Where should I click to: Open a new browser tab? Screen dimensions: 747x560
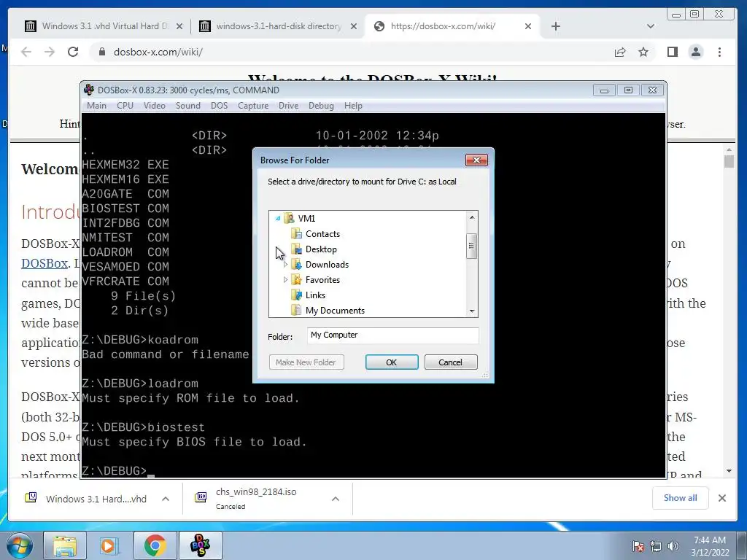[x=555, y=26]
